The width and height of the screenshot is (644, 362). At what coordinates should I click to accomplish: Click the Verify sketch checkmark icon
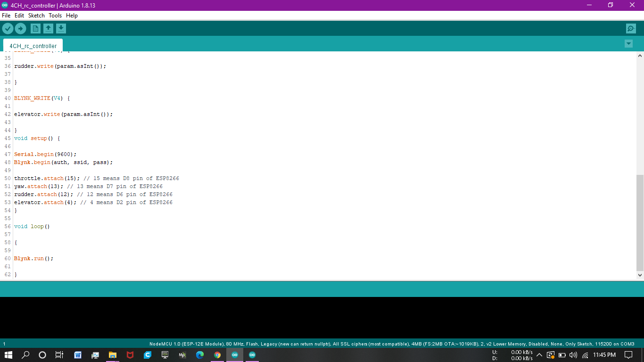click(x=8, y=29)
